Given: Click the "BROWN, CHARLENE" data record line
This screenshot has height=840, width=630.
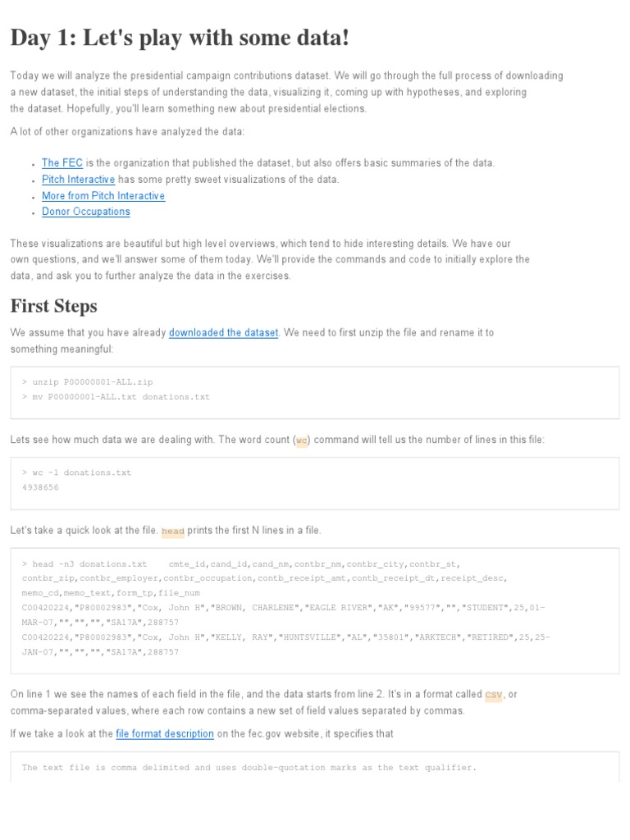Looking at the screenshot, I should tap(279, 608).
